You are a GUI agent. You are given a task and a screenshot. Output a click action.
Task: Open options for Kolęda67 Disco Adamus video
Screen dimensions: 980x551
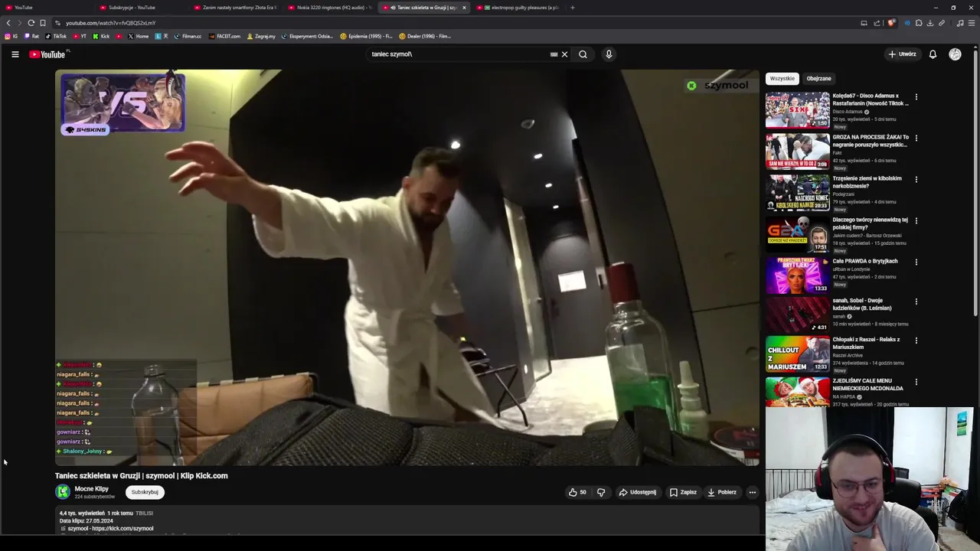tap(916, 97)
